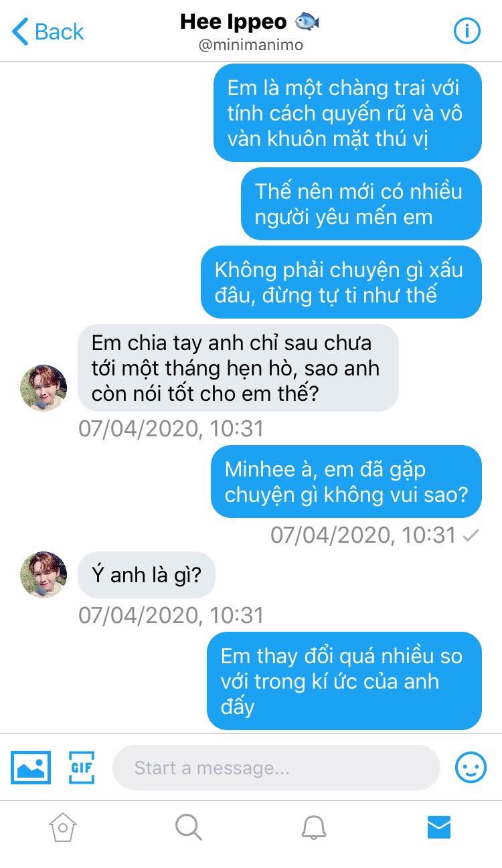Open the photo picker image icon
Viewport: 502px width, 868px height.
tap(31, 767)
